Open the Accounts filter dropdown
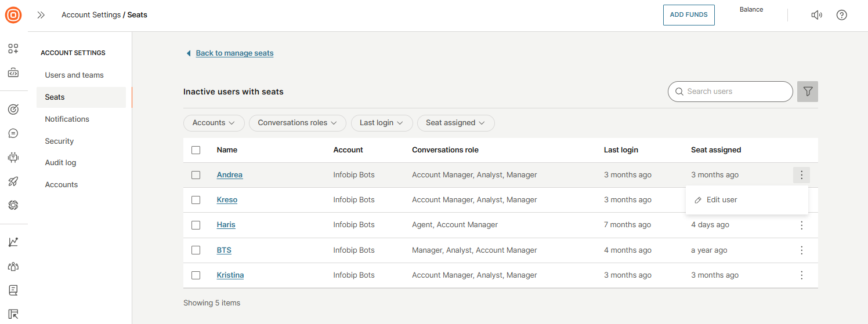Image resolution: width=868 pixels, height=324 pixels. pyautogui.click(x=214, y=123)
